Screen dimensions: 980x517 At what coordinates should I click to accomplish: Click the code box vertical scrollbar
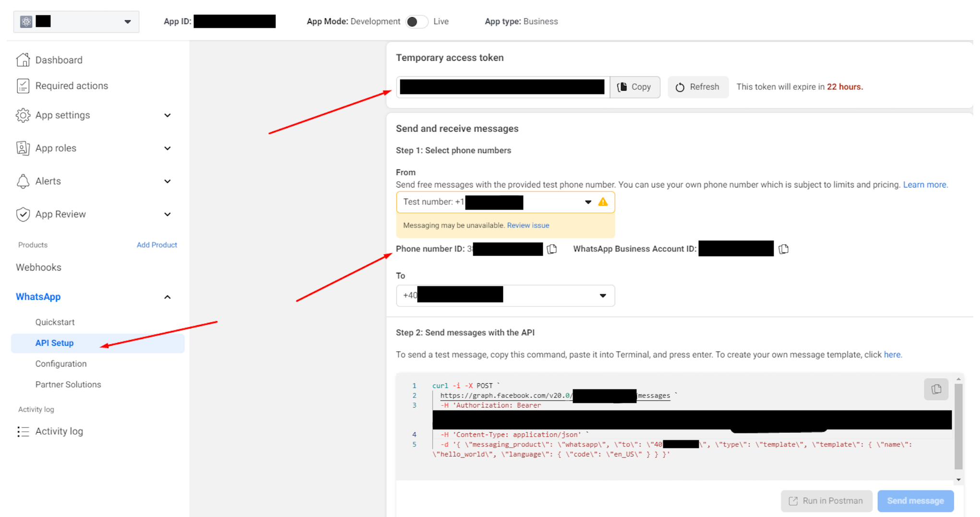(x=958, y=426)
